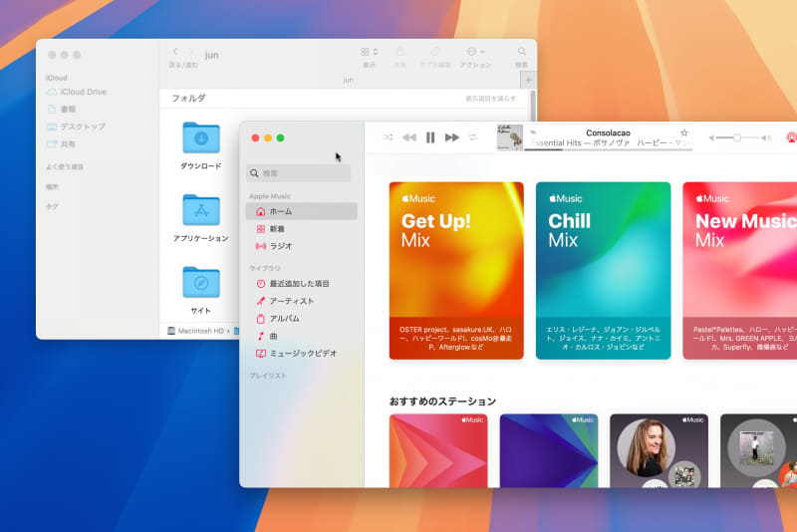The width and height of the screenshot is (797, 532).
Task: Open アーティスト library section
Action: click(x=302, y=301)
